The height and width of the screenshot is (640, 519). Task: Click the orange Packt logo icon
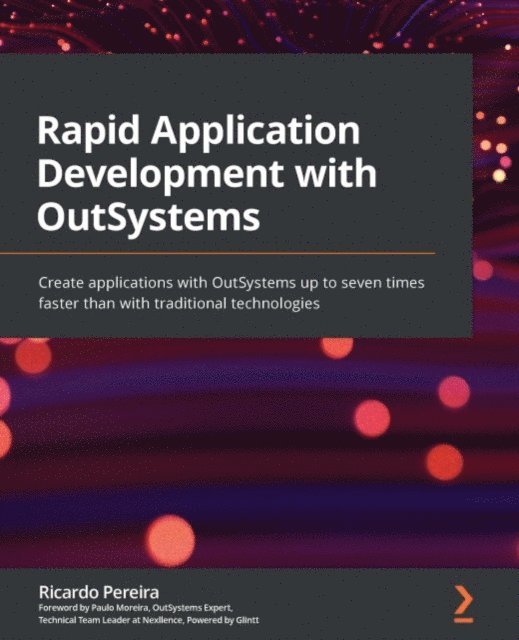click(464, 604)
